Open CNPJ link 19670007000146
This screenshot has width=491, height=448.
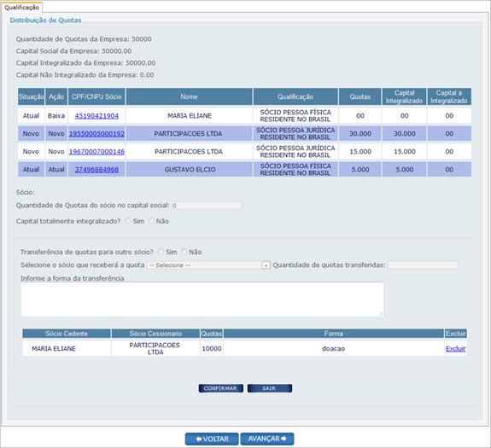pyautogui.click(x=96, y=151)
